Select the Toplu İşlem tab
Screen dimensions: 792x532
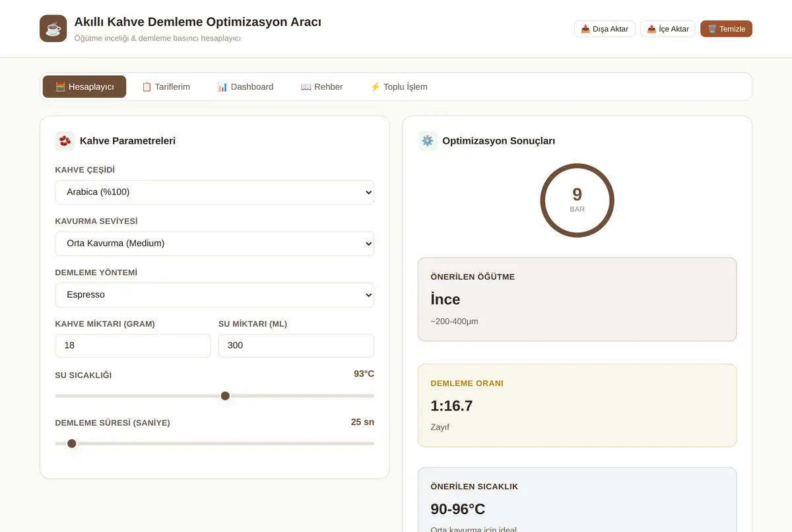click(399, 86)
